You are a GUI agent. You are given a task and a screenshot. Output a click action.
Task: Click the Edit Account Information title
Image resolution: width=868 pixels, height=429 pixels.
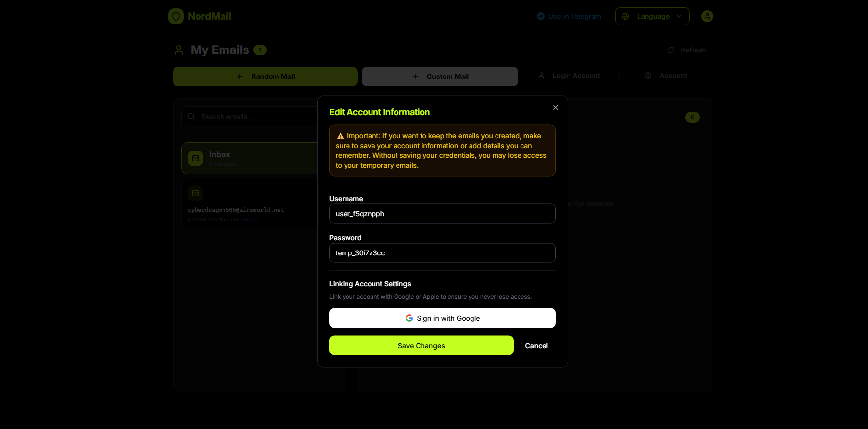point(379,112)
